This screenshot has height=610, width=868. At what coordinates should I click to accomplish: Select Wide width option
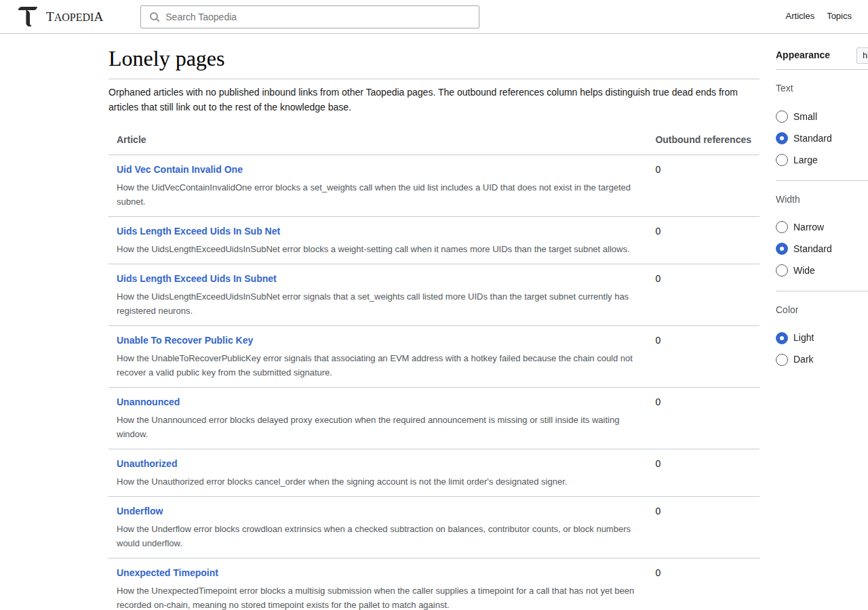click(x=782, y=270)
